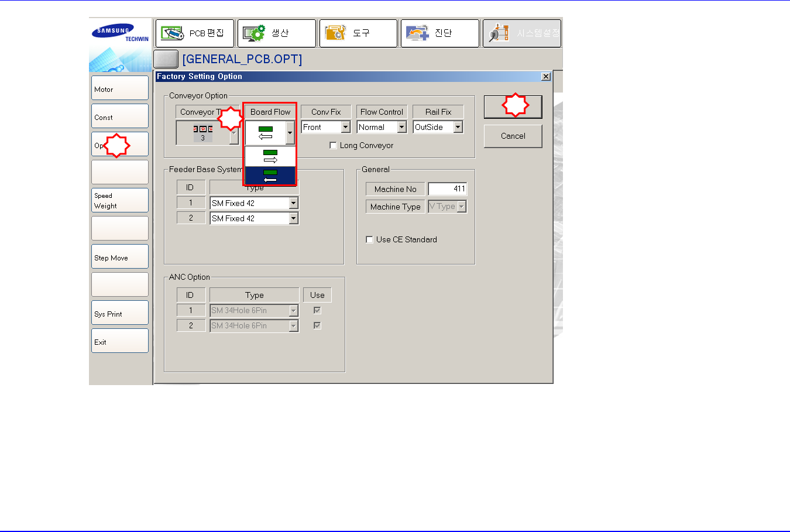Click the Motor sidebar button
The width and height of the screenshot is (790, 532).
tap(120, 88)
